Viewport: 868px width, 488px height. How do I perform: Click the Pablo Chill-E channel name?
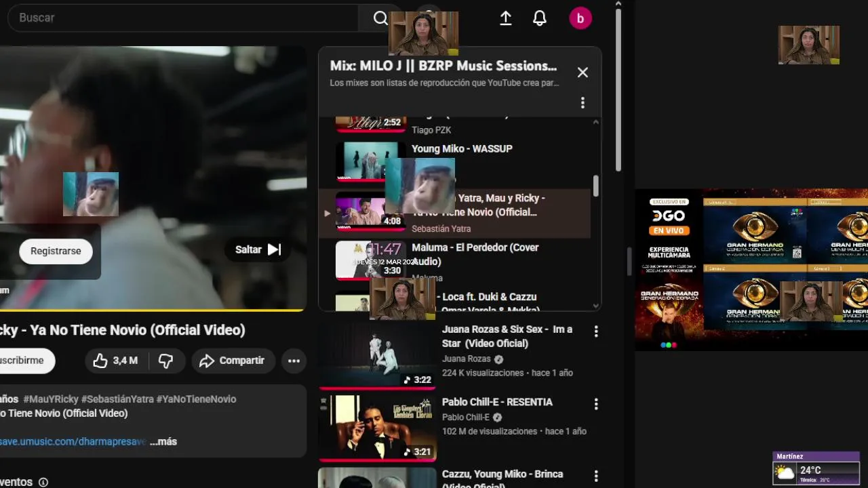pyautogui.click(x=466, y=418)
